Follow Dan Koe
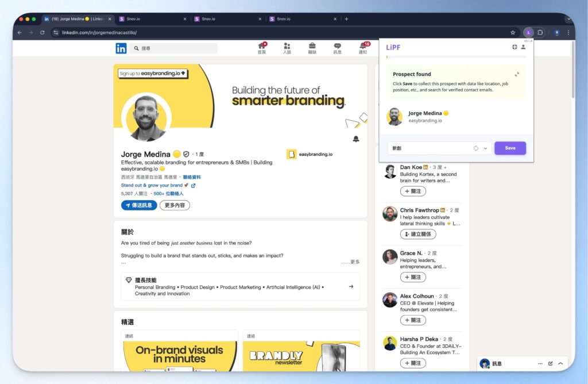Viewport: 588px width, 384px height. (x=413, y=191)
